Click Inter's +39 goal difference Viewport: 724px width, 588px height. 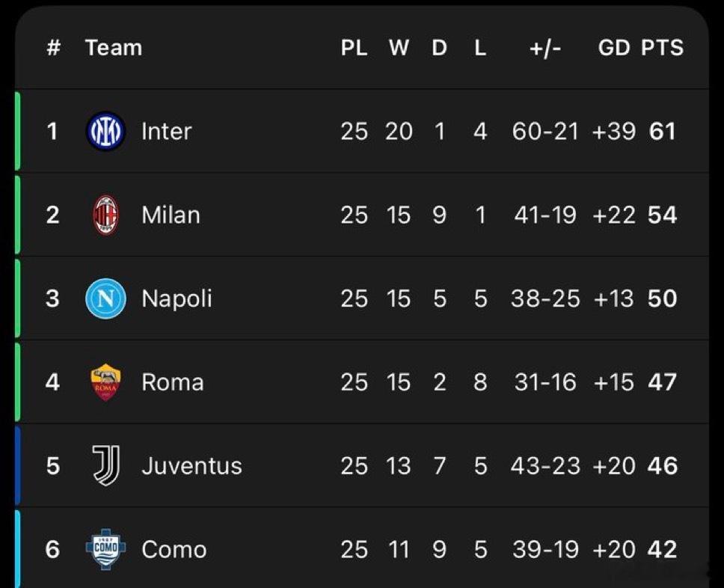[x=613, y=132]
